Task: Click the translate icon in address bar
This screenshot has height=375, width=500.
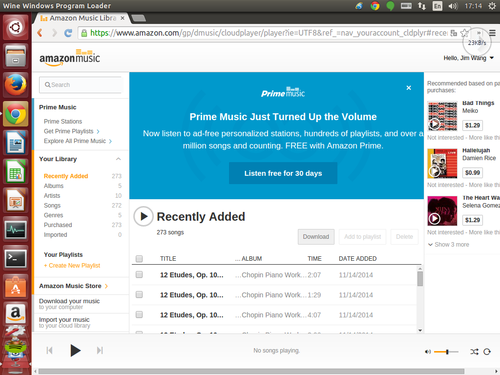Action: click(x=454, y=33)
